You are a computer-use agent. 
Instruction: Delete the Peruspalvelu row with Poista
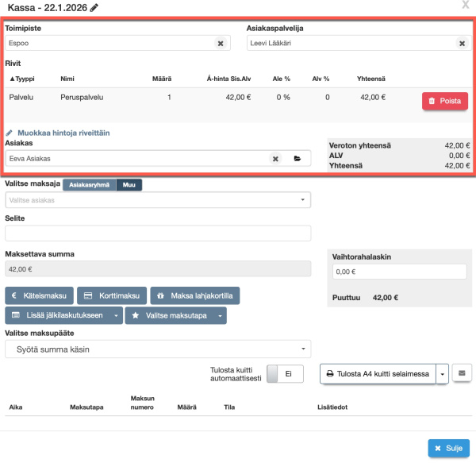[x=444, y=101]
